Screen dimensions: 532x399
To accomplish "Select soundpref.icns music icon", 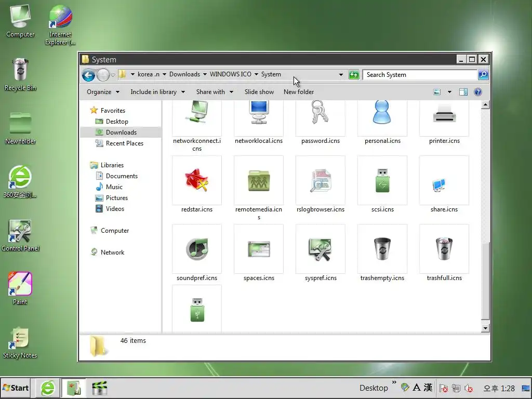I will 197,249.
